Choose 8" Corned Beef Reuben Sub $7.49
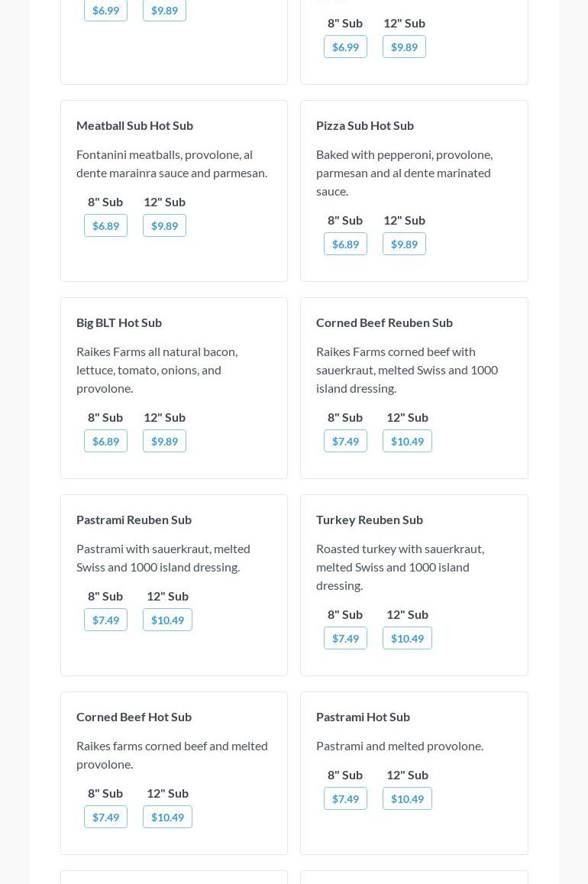This screenshot has width=588, height=884. pos(345,441)
